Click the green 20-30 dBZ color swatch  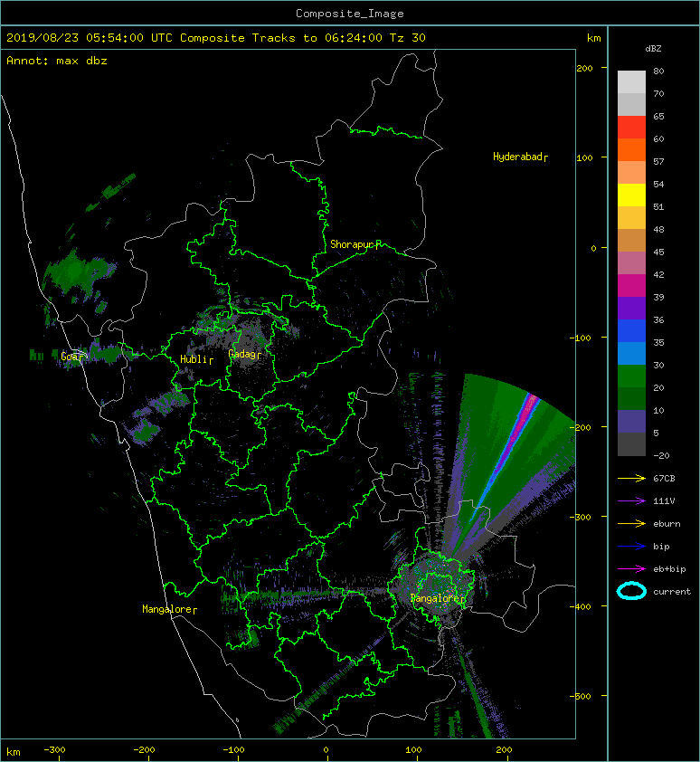point(631,376)
